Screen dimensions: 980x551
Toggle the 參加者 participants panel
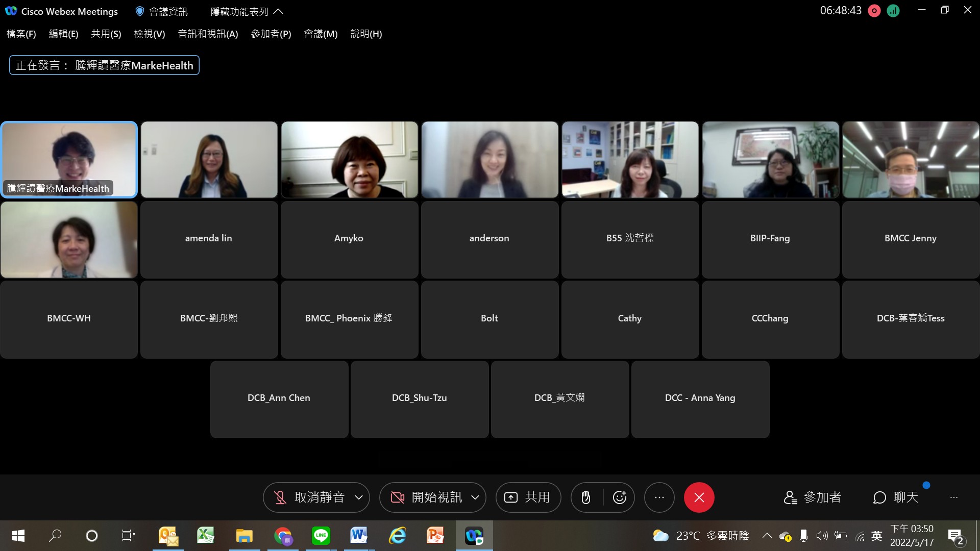[813, 497]
